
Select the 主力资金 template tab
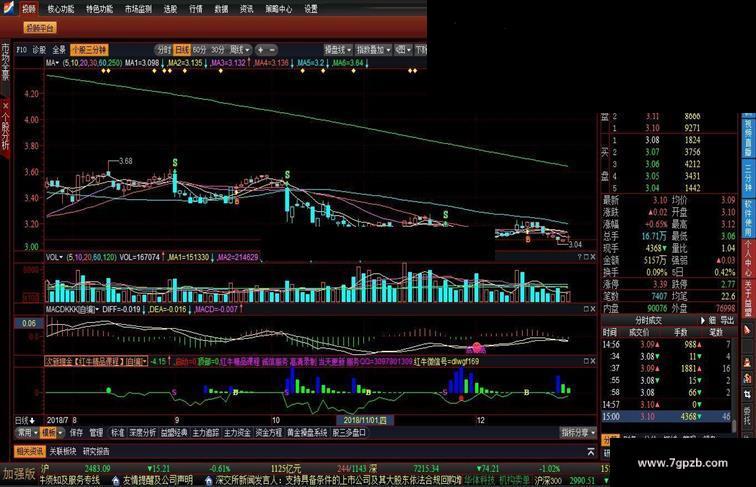click(237, 433)
